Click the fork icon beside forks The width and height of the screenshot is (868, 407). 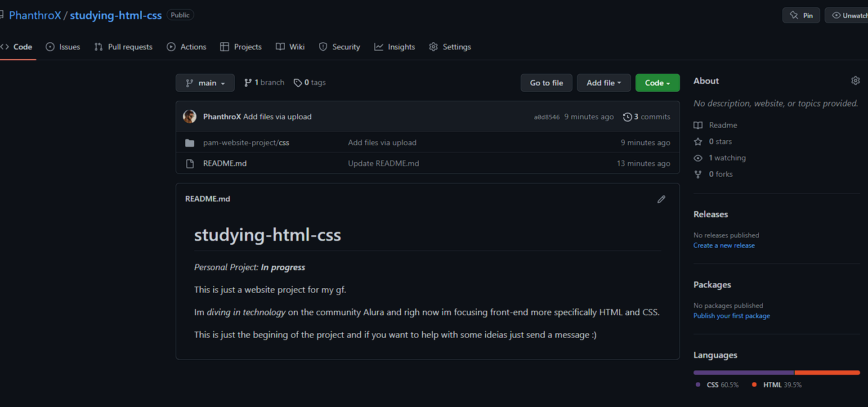[698, 175]
